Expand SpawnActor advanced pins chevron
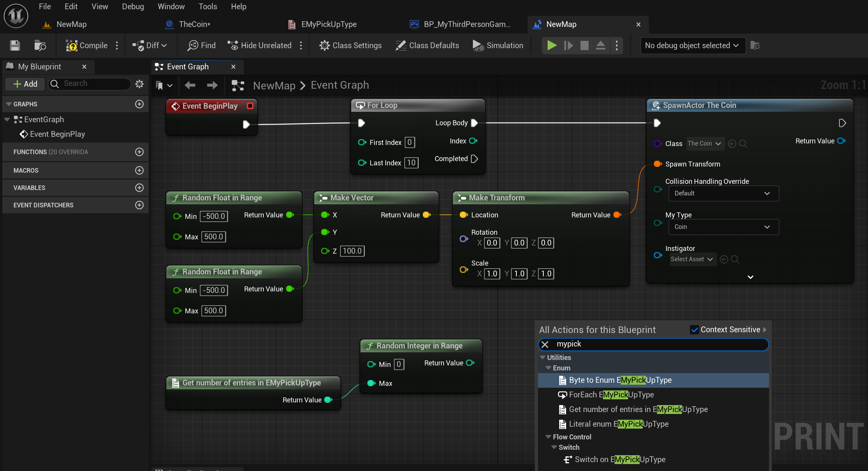The height and width of the screenshot is (471, 868). (751, 277)
